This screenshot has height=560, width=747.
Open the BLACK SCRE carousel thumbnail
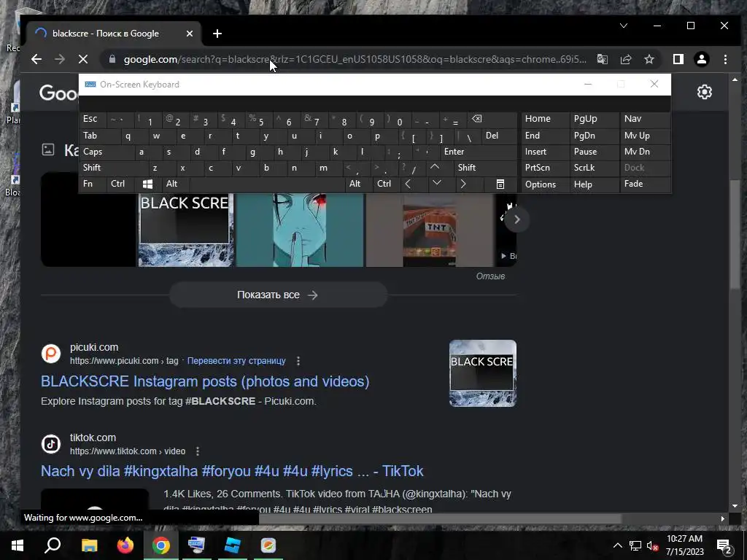(186, 230)
